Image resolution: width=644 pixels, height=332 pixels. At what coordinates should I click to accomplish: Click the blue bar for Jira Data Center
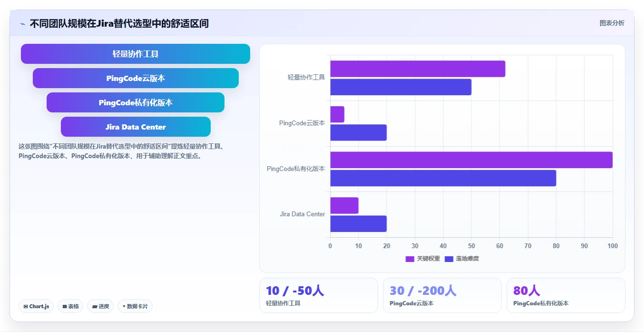pos(359,223)
